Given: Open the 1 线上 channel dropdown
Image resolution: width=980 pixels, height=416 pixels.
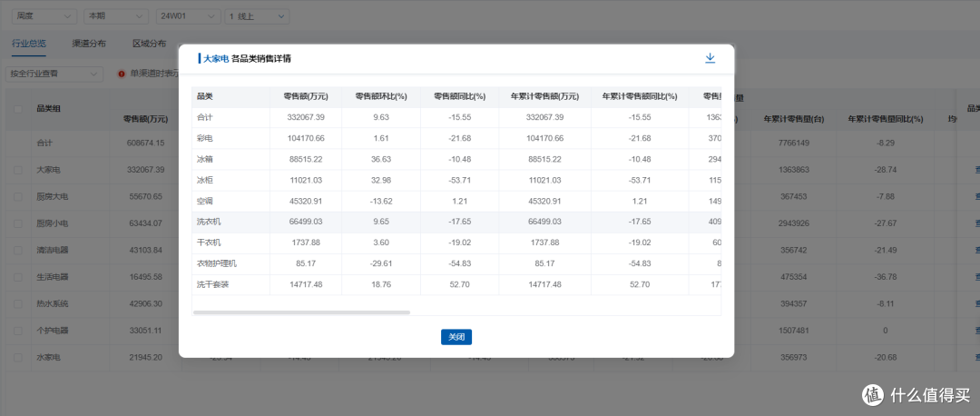Looking at the screenshot, I should pyautogui.click(x=257, y=16).
